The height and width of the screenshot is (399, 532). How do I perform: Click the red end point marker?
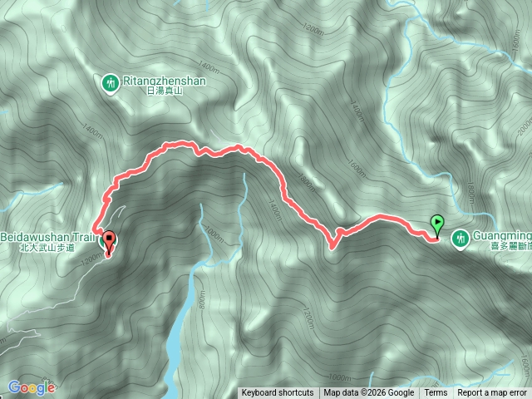coord(109,243)
